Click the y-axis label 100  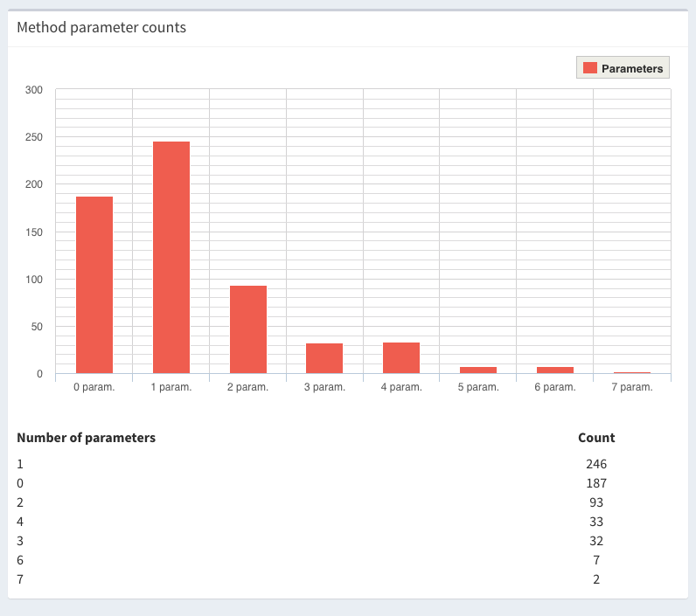point(34,280)
